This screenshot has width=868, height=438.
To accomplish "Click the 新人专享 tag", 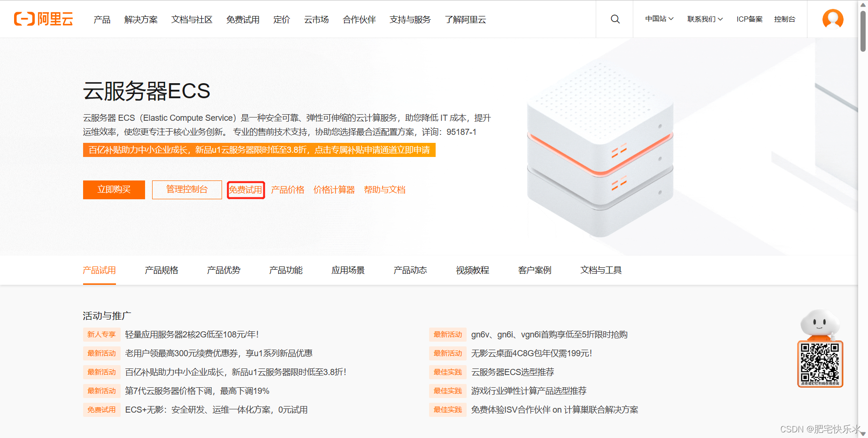I will 102,335.
